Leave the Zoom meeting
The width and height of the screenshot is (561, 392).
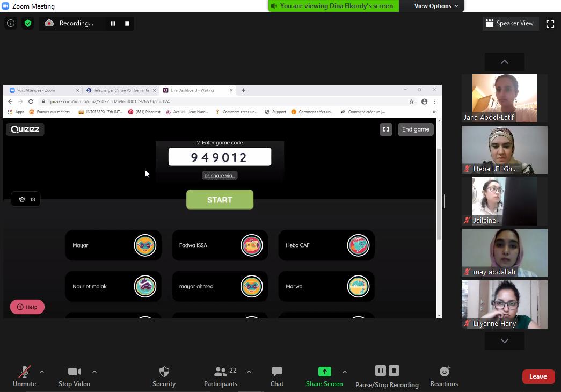538,376
